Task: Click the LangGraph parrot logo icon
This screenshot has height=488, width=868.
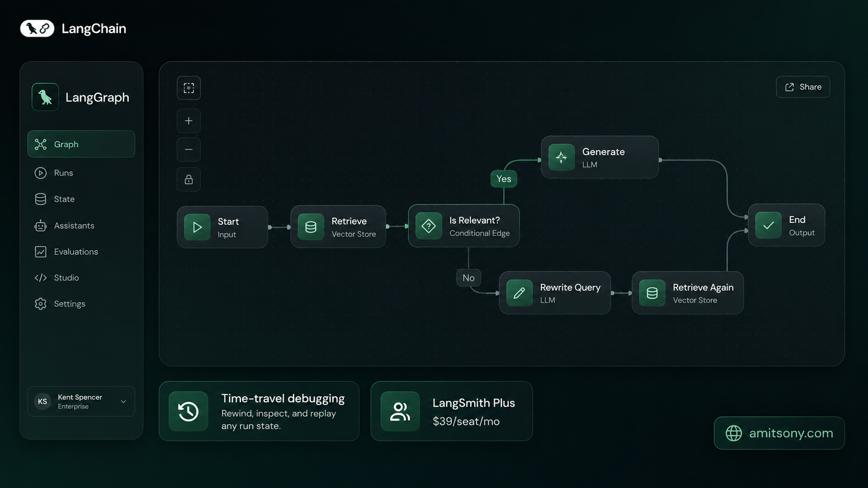Action: [x=45, y=97]
